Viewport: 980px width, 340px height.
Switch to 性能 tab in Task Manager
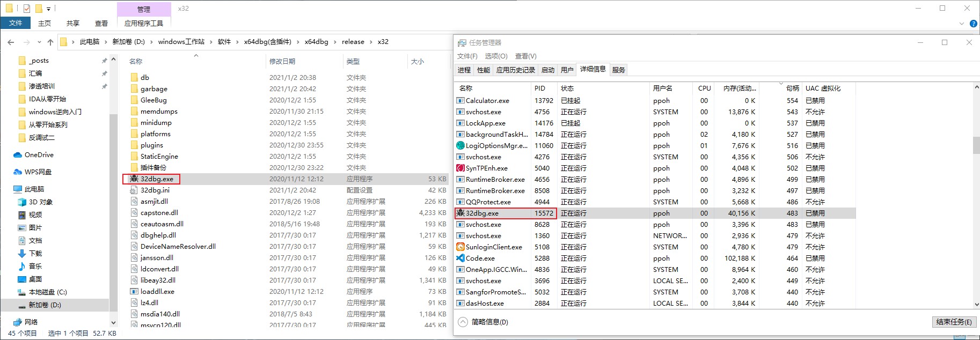point(484,70)
